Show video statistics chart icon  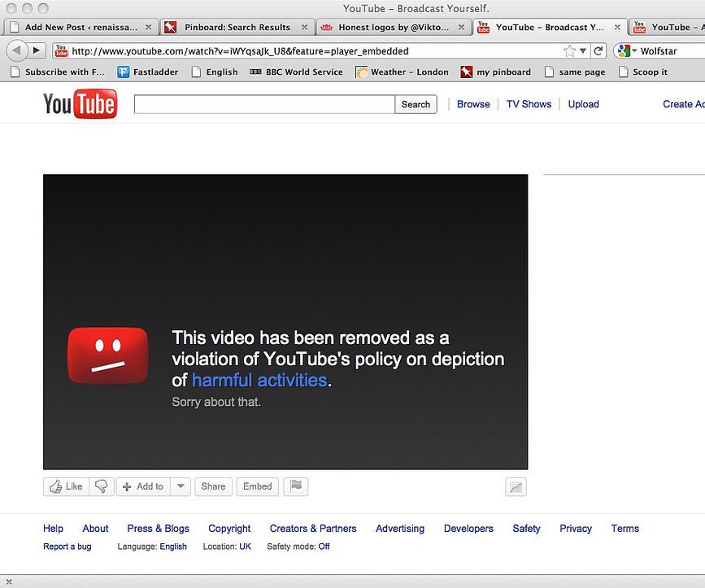coord(516,487)
